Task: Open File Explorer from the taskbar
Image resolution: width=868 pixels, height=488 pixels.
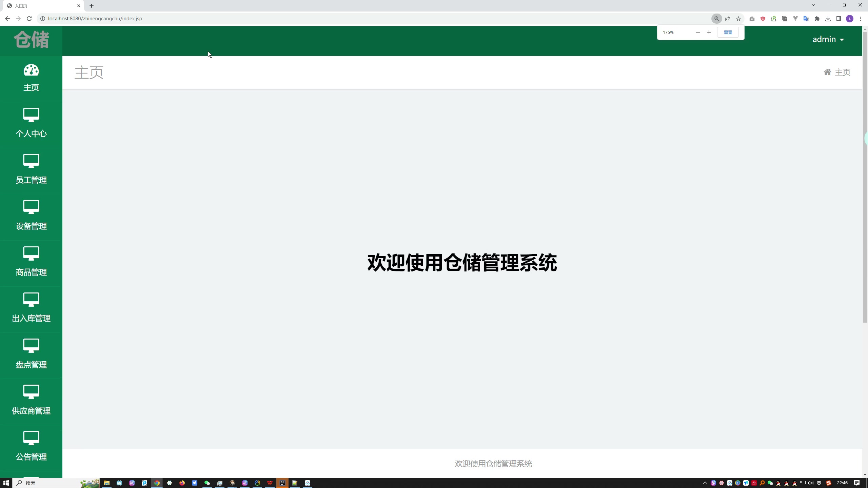Action: [107, 483]
